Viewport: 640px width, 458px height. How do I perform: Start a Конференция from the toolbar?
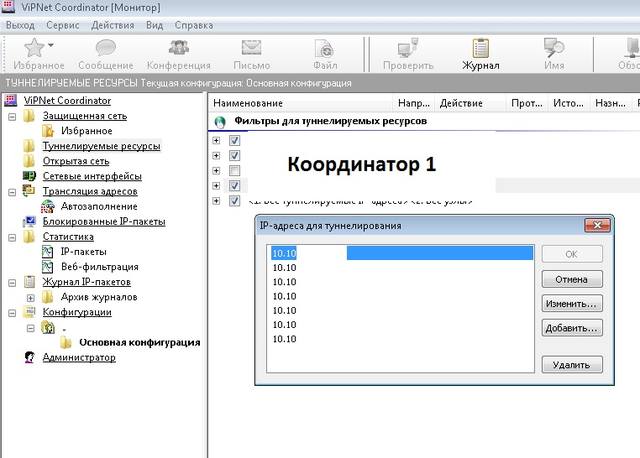[179, 48]
